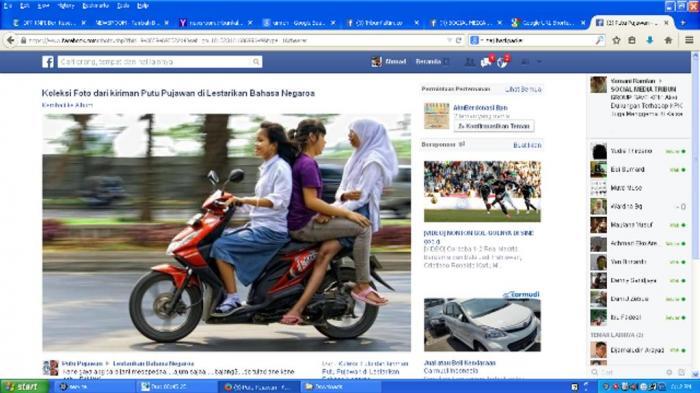Image resolution: width=700 pixels, height=393 pixels.
Task: Open the Bookmarks menu
Action: (96, 6)
